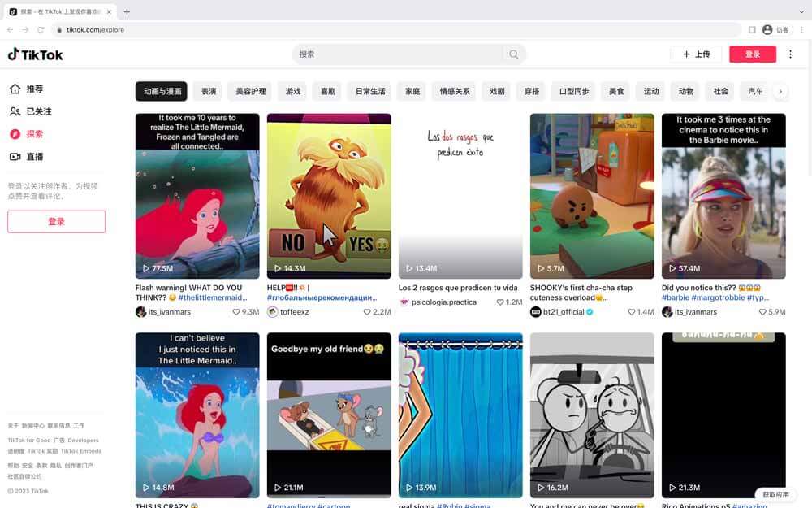
Task: Click heart icon showing 5.9M likes
Action: (762, 312)
